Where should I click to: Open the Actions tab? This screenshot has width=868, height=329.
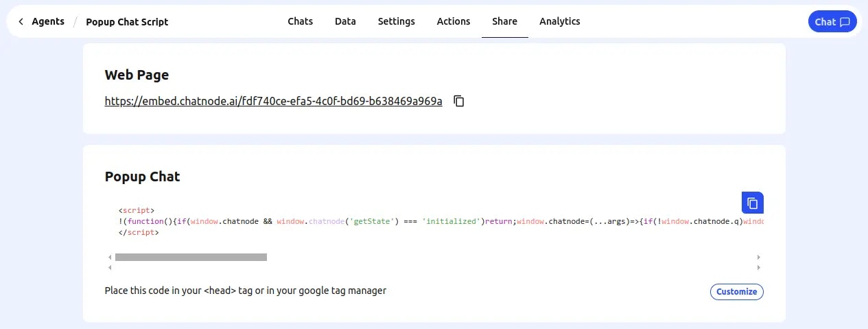coord(454,21)
